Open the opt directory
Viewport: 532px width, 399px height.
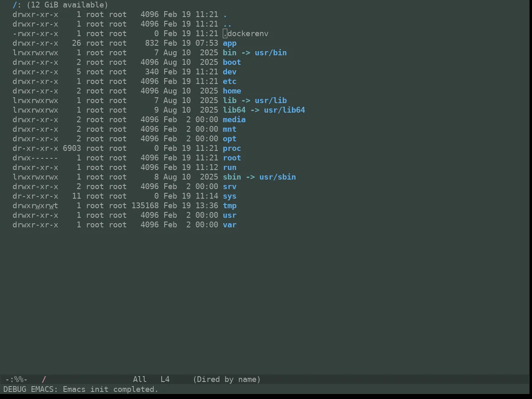pos(229,139)
